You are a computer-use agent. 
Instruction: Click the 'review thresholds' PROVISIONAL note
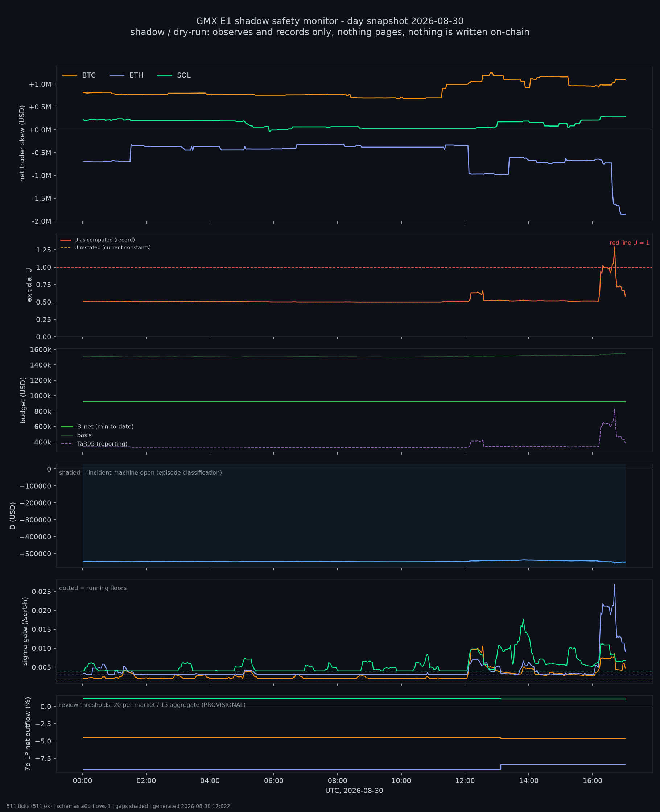[152, 705]
